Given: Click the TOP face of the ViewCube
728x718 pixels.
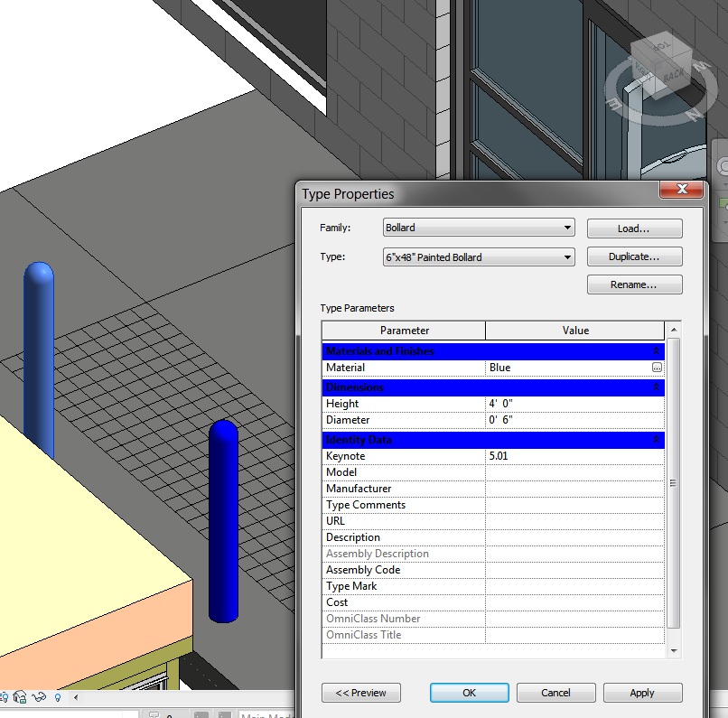Looking at the screenshot, I should (661, 47).
